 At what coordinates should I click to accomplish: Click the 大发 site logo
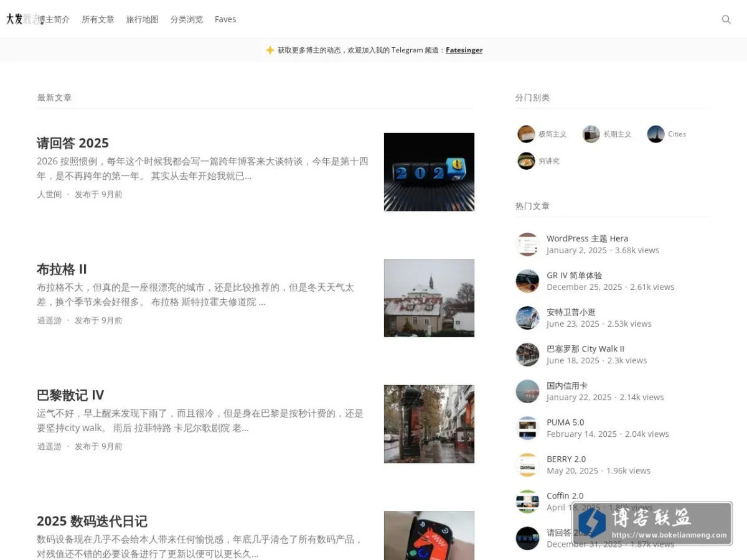24,19
